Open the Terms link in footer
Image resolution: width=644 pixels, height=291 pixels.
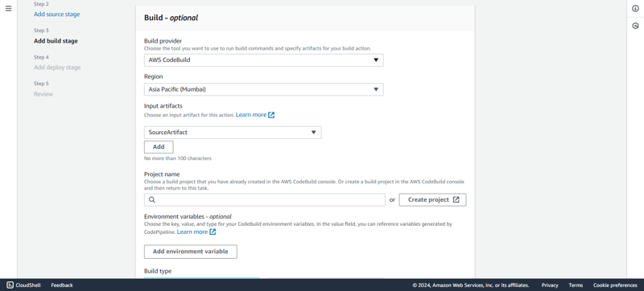pos(576,285)
